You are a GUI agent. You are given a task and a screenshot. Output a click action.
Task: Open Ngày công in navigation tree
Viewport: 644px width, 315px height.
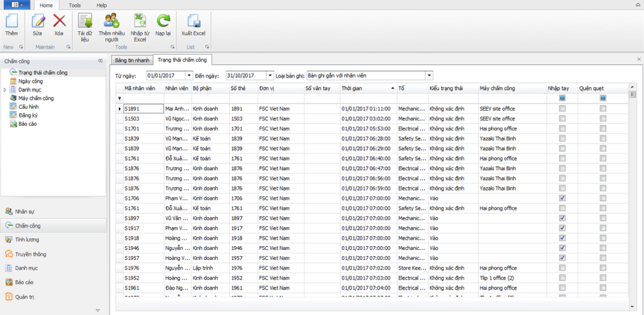pos(31,82)
